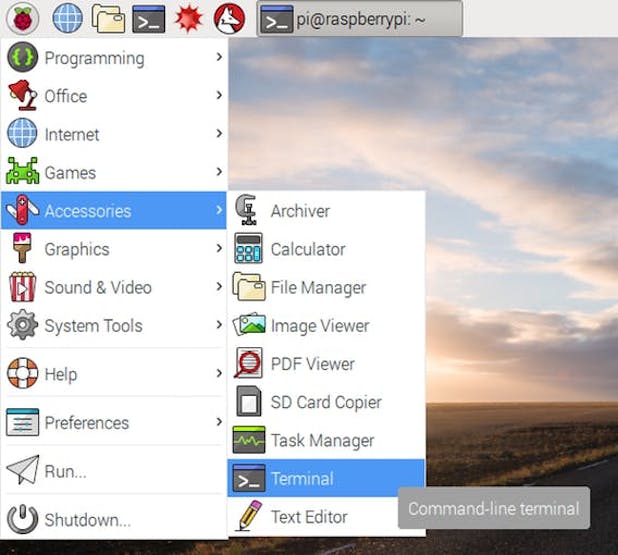Click the Accessories pocket knife icon
This screenshot has height=555, width=618.
(22, 210)
